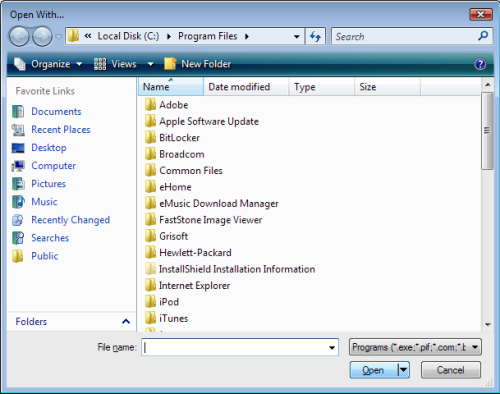Expand the Folders pane
Viewport: 500px width, 394px height.
tap(126, 321)
